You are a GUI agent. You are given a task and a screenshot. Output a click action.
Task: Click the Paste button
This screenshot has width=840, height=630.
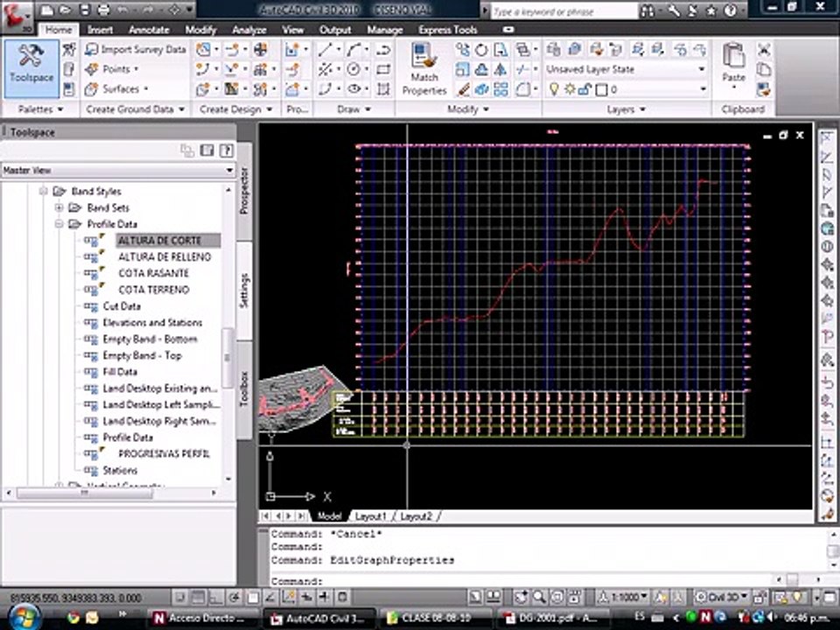pyautogui.click(x=733, y=66)
